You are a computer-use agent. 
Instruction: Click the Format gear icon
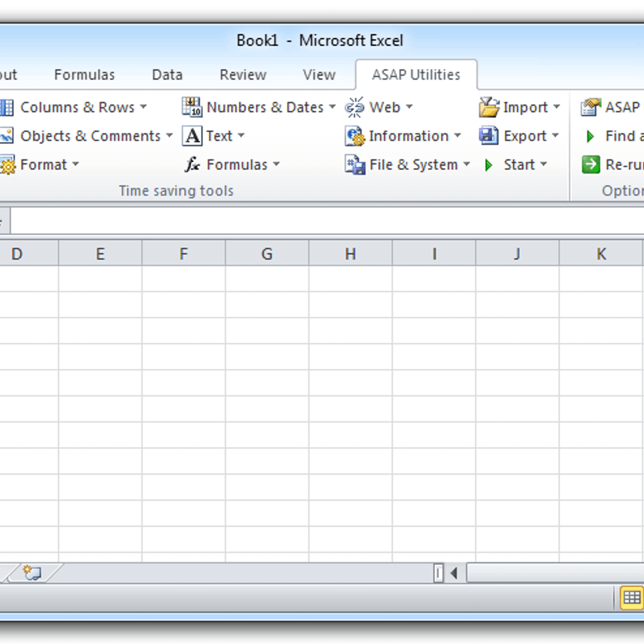(7, 165)
